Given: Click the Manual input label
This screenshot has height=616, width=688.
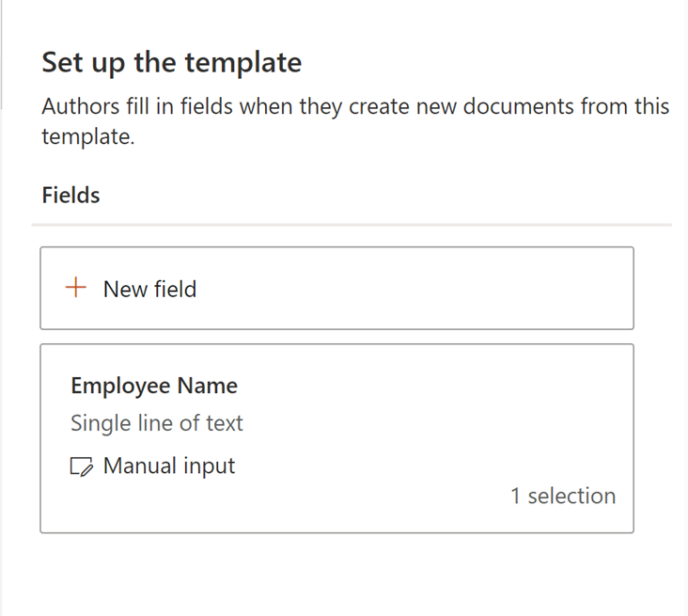Looking at the screenshot, I should point(169,466).
